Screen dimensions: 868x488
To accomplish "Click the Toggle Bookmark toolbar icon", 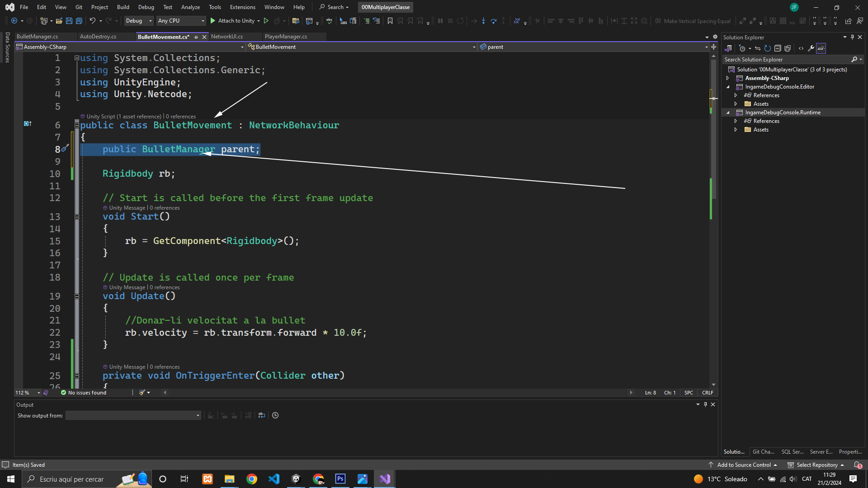I will pyautogui.click(x=390, y=21).
